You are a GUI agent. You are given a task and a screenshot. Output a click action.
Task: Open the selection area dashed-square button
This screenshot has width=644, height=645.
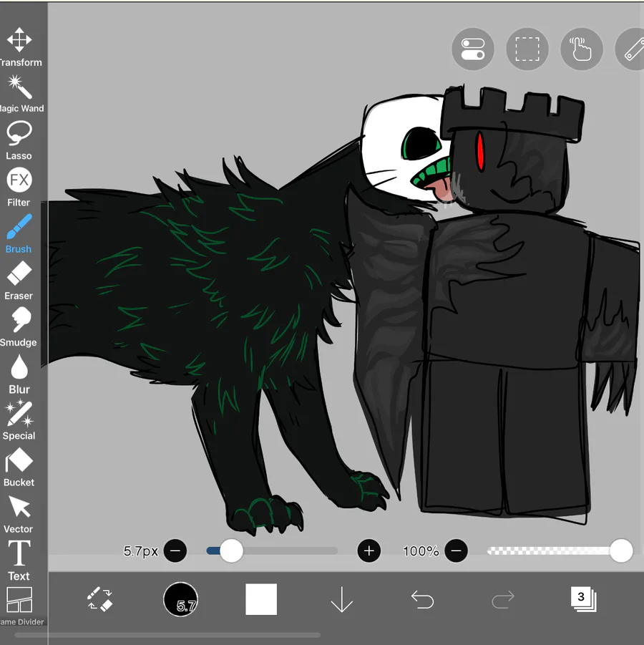(x=527, y=49)
